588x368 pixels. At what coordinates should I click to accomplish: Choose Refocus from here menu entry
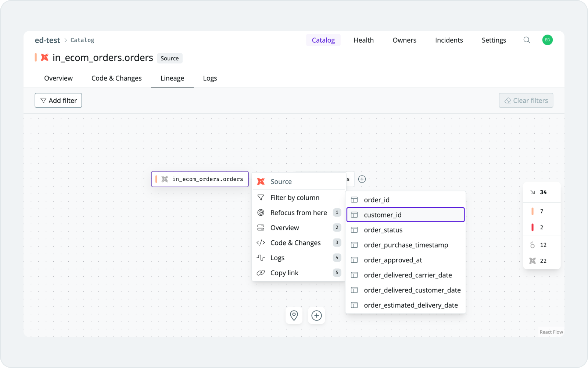click(x=299, y=213)
